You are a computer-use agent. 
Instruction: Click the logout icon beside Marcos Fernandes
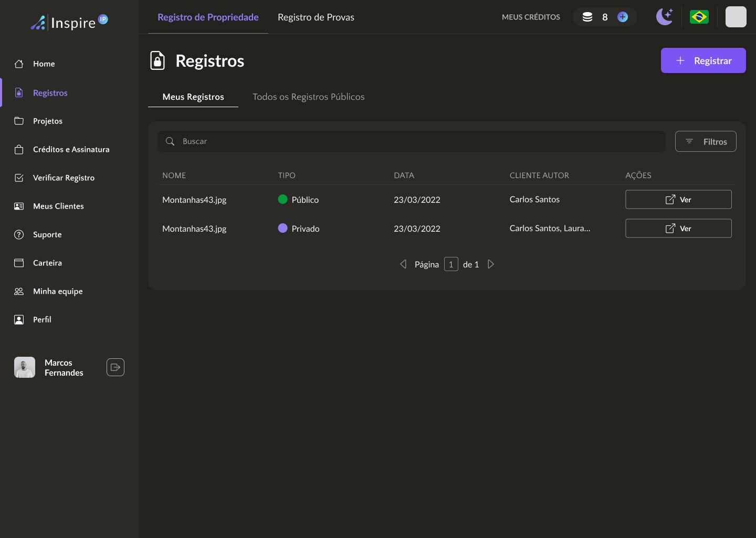pos(115,367)
